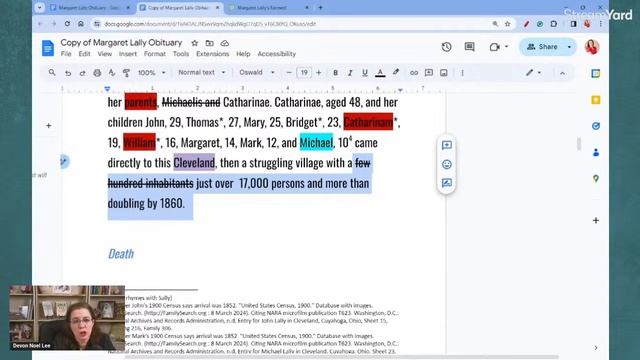Insert a link
The image size is (640, 360).
tap(414, 73)
